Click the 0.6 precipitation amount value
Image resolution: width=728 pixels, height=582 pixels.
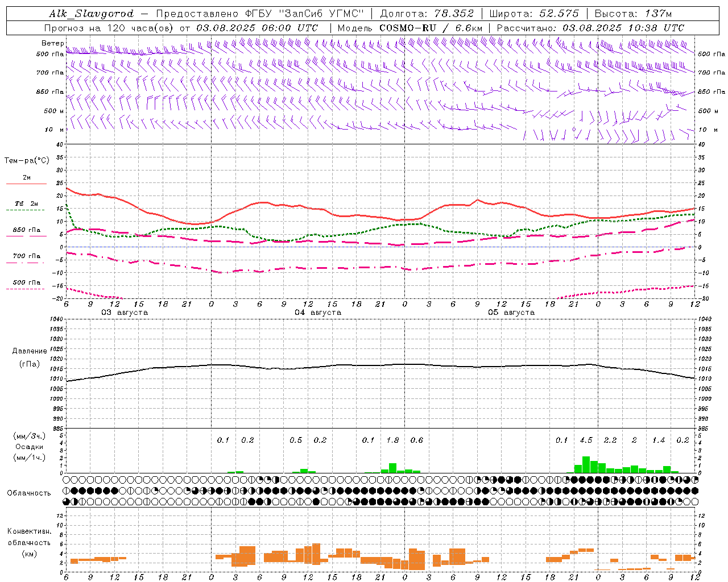(417, 440)
